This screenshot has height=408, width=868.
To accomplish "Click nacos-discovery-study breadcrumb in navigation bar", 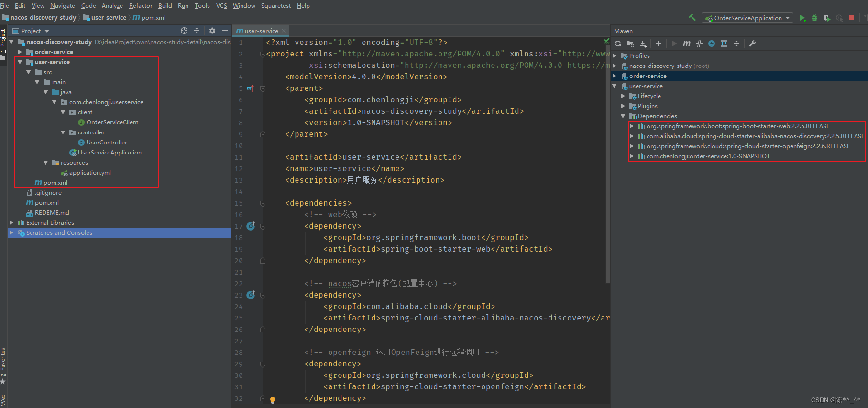I will tap(39, 17).
